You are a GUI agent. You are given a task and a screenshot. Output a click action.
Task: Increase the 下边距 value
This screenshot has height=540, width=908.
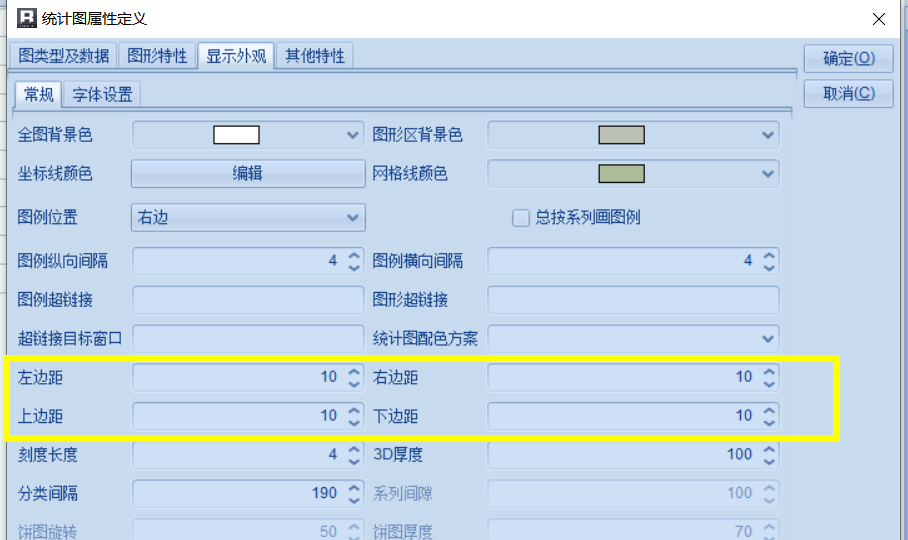pyautogui.click(x=769, y=410)
